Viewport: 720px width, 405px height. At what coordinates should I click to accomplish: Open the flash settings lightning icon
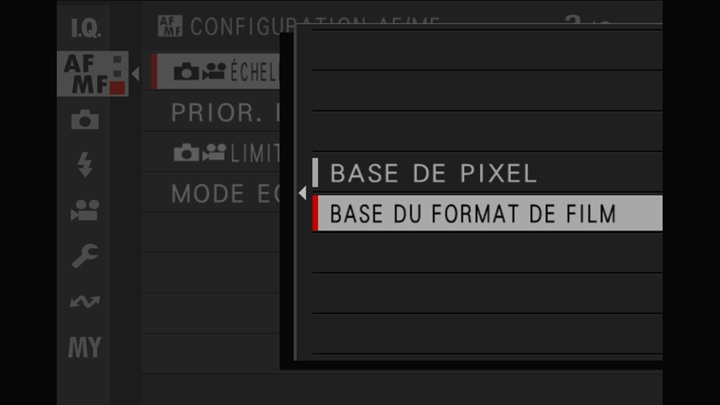[85, 164]
